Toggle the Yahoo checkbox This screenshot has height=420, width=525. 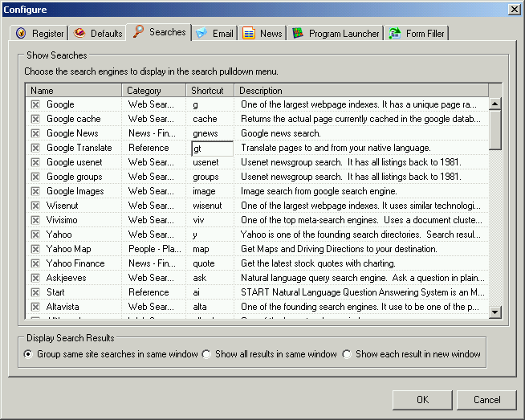[x=35, y=234]
